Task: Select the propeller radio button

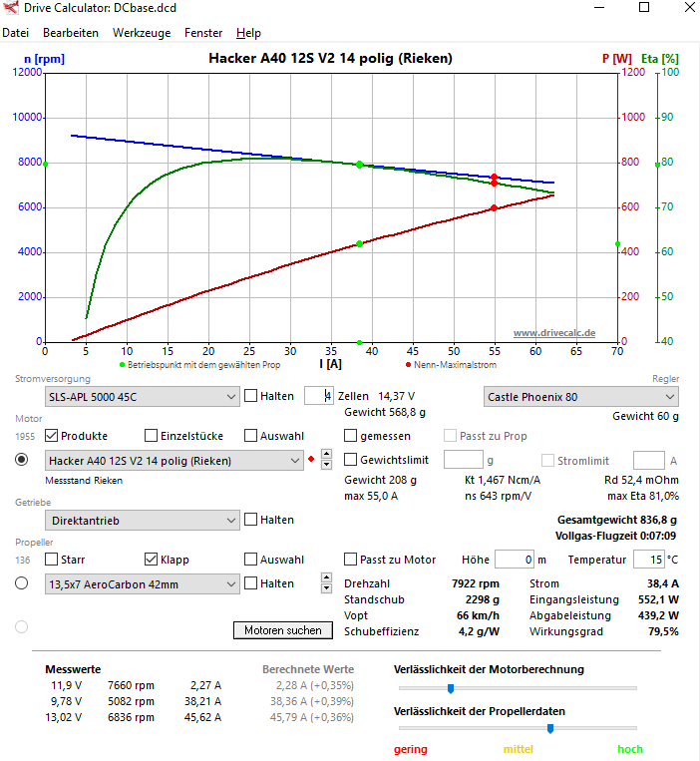Action: [22, 583]
